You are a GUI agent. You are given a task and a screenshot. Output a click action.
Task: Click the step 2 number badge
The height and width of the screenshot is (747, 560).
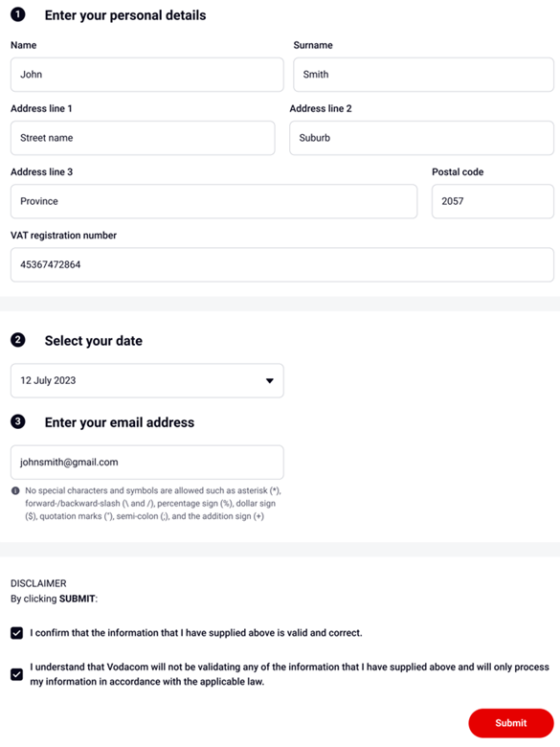pyautogui.click(x=18, y=340)
